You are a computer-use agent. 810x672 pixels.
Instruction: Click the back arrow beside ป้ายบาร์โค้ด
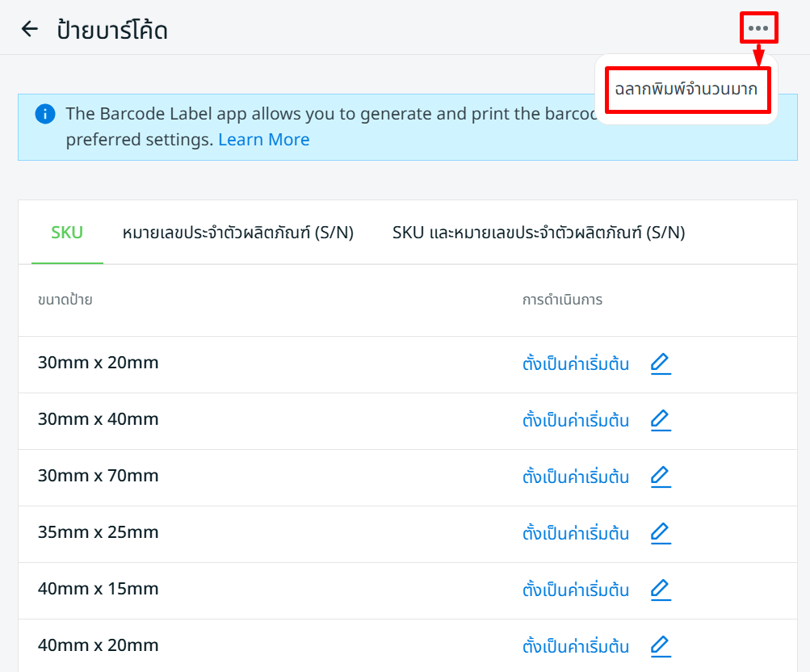[x=30, y=30]
